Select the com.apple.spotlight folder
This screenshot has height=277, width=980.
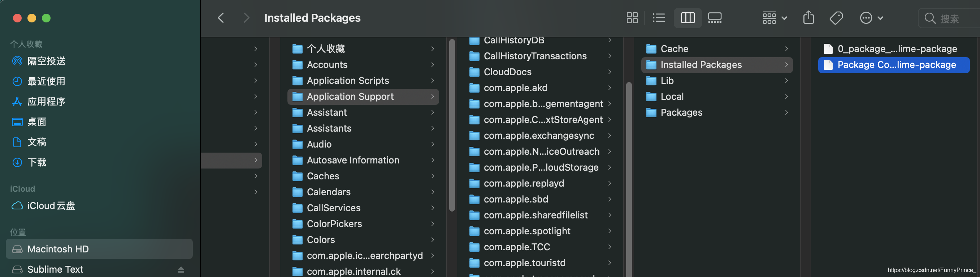(540, 231)
